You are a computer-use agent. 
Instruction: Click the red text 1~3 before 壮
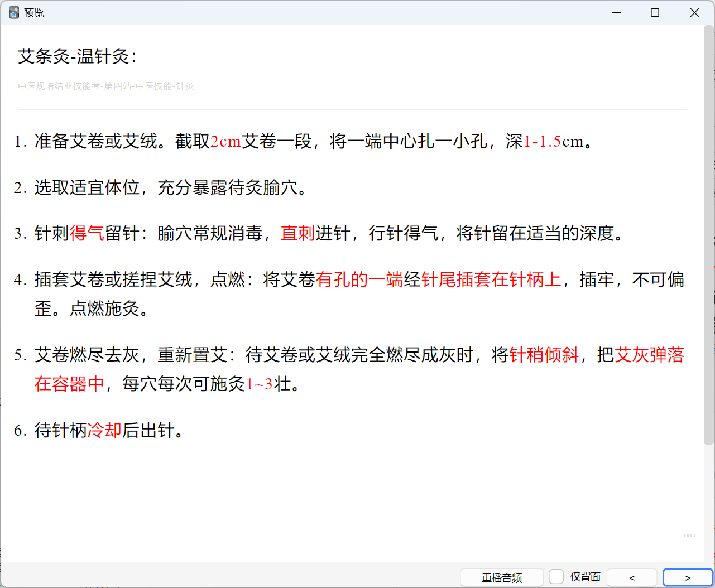coord(260,384)
